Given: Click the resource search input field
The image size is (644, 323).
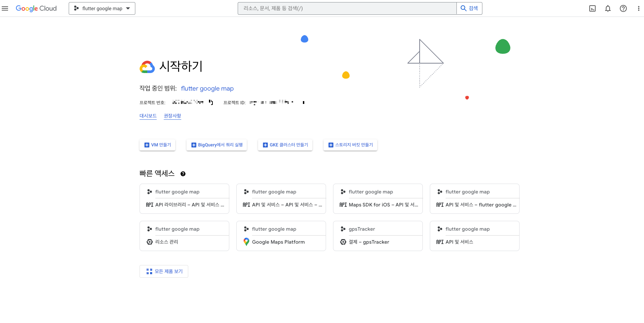Looking at the screenshot, I should (347, 8).
